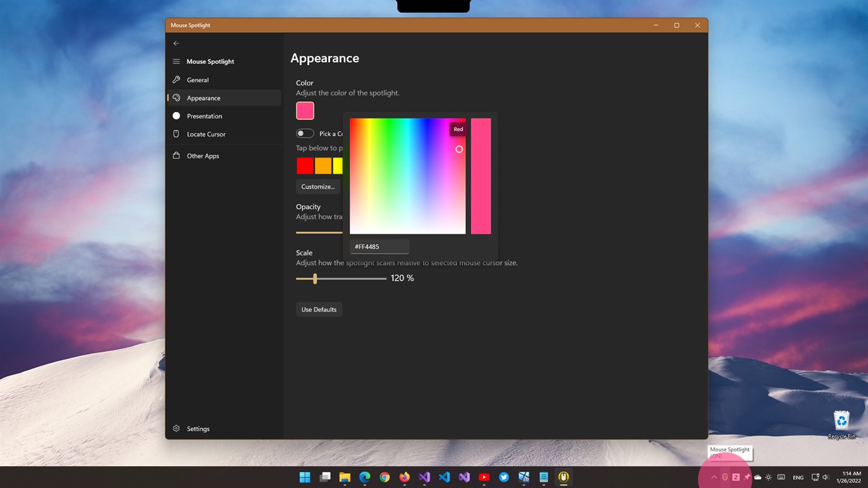Select the Appearance tab in the sidebar
The image size is (868, 488).
coord(204,97)
